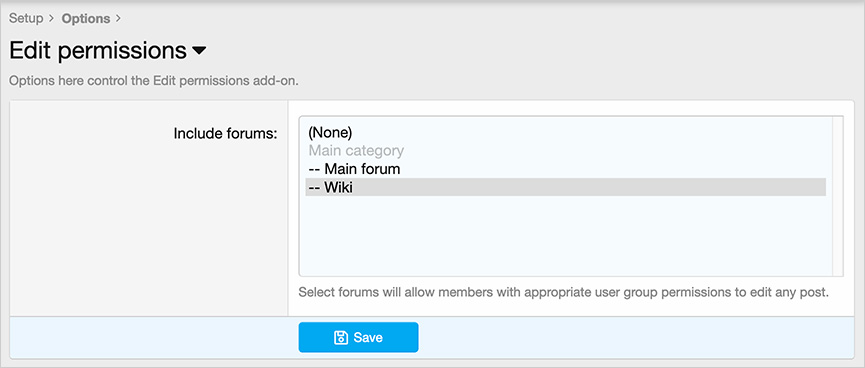Click the Include forums label
Screen dimensions: 865x368
click(x=225, y=134)
